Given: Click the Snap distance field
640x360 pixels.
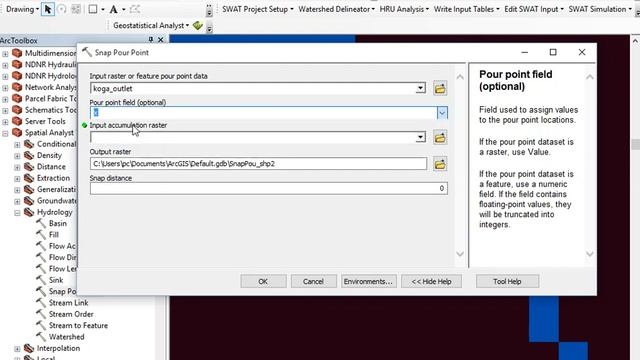Looking at the screenshot, I should (x=269, y=188).
